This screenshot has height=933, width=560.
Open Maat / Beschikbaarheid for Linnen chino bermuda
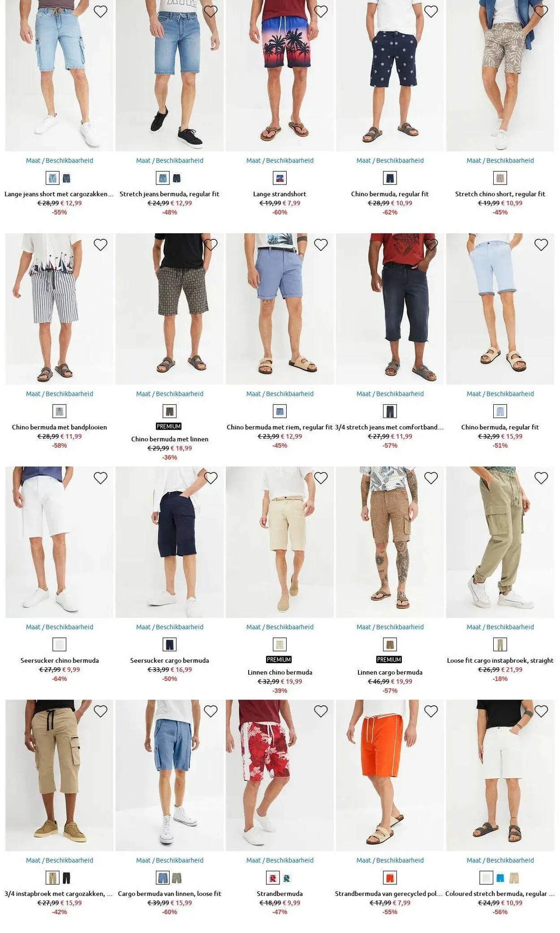(280, 627)
